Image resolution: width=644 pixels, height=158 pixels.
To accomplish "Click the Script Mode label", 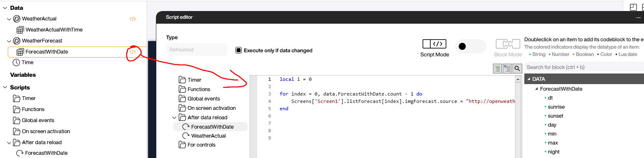I will [x=435, y=55].
